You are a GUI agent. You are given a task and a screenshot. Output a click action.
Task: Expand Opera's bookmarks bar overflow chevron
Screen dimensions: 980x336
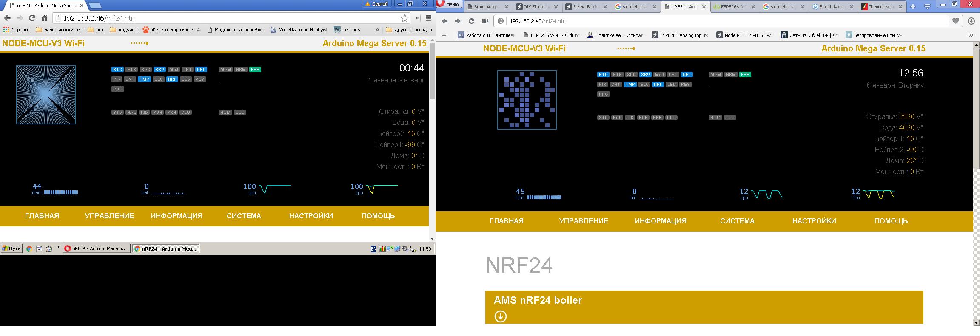[x=971, y=35]
